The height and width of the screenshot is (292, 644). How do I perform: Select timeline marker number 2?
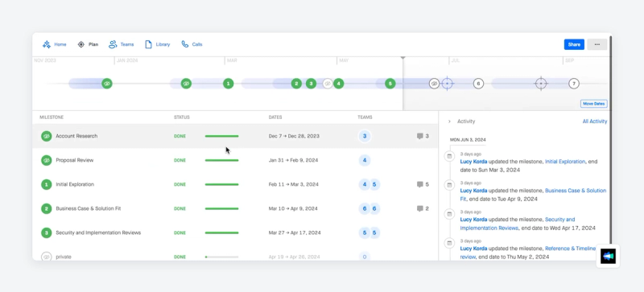point(296,84)
